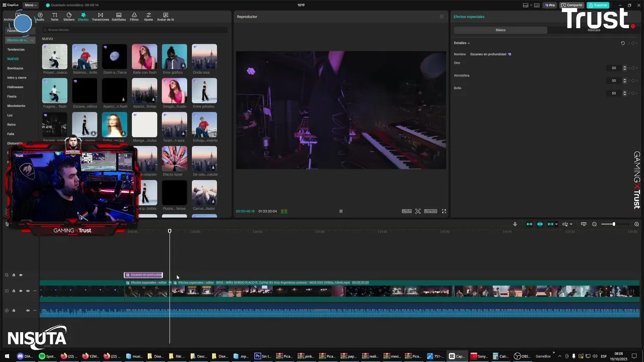This screenshot has height=362, width=644.
Task: Click the Giro value stepper
Action: (x=625, y=68)
